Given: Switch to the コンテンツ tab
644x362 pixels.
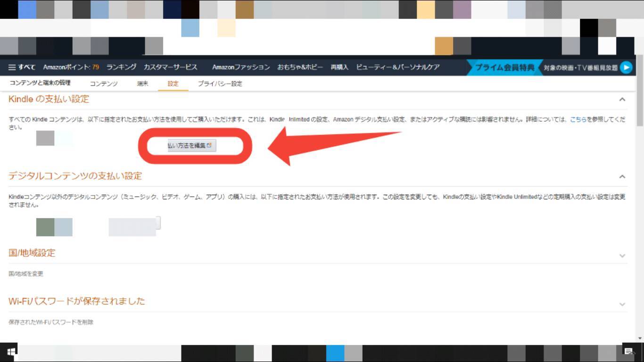Looking at the screenshot, I should tap(104, 83).
